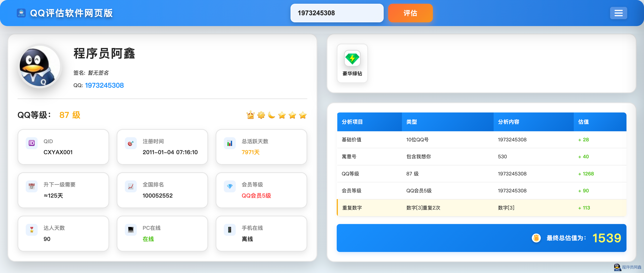Click the 离线 mobile status
The image size is (644, 273).
(247, 239)
